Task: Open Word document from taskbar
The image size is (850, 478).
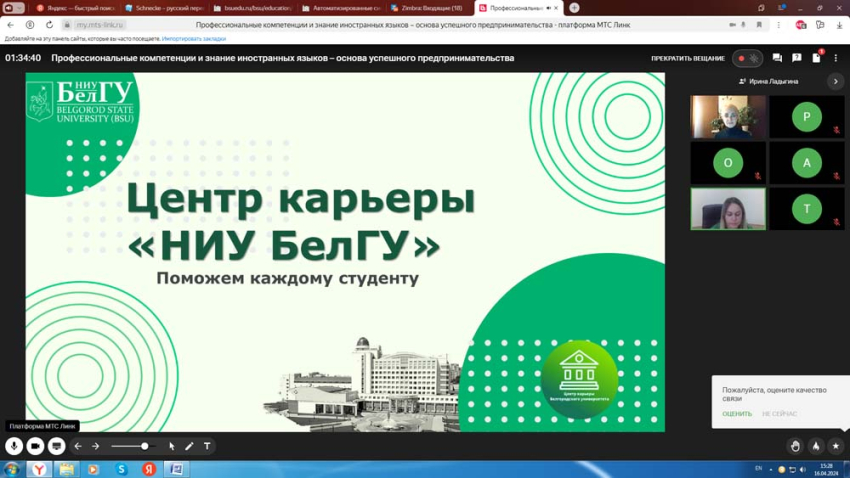Action: tap(177, 469)
